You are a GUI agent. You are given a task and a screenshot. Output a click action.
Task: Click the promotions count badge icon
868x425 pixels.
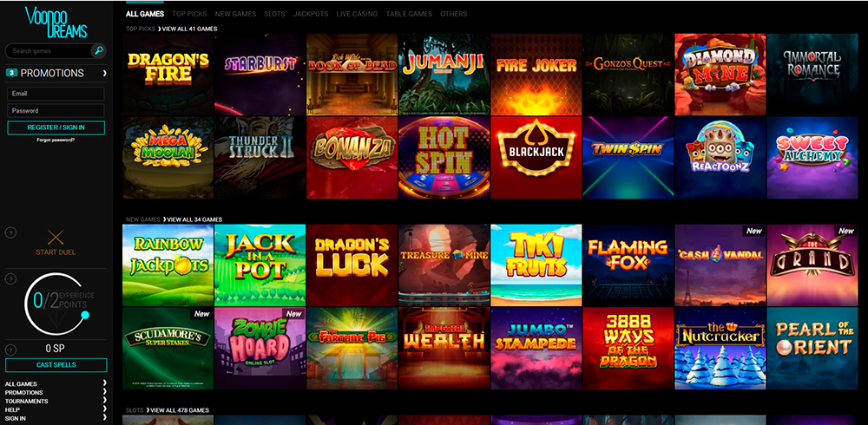11,73
